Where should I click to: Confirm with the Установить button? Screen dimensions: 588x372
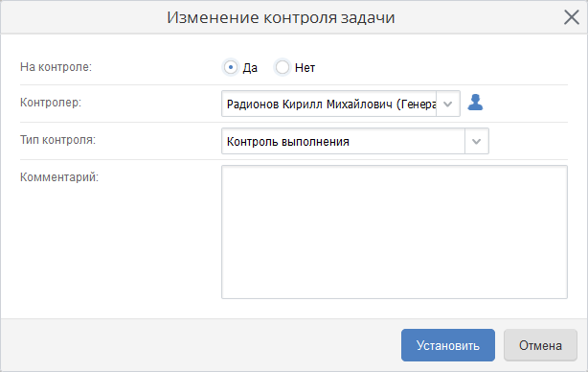click(x=448, y=345)
